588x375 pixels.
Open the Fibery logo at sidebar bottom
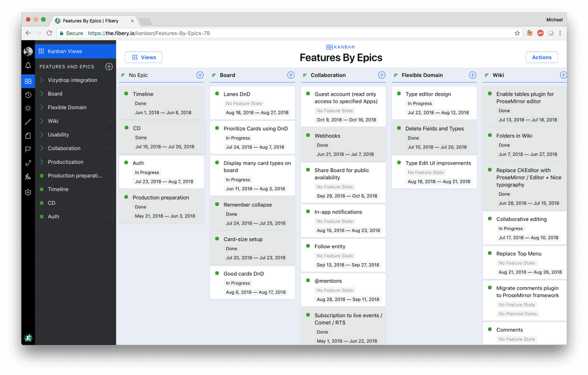click(x=28, y=338)
